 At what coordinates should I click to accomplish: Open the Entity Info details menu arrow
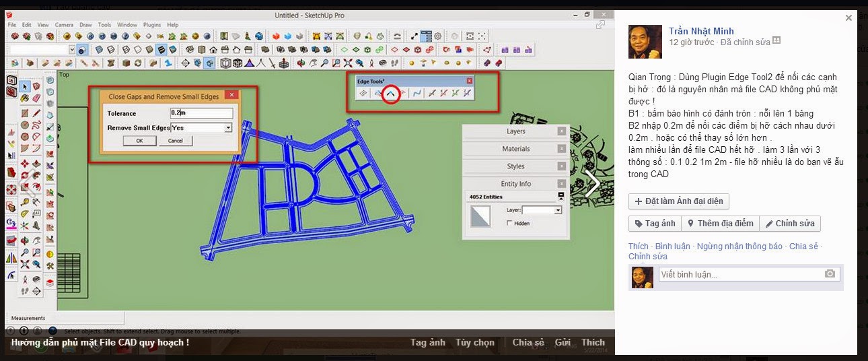560,197
